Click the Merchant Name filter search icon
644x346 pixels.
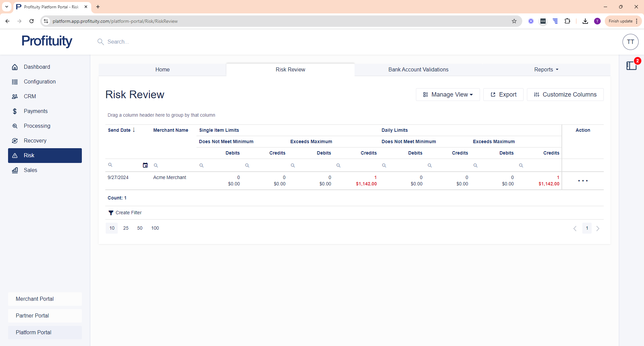point(156,165)
